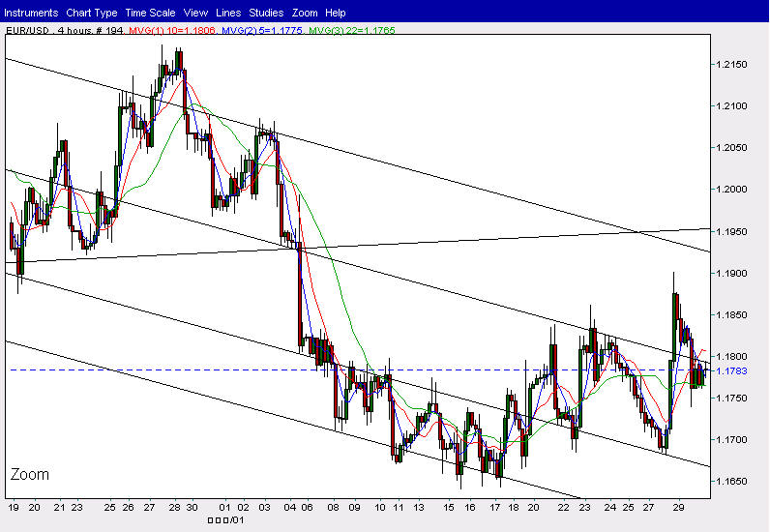The height and width of the screenshot is (532, 770).
Task: Click the 1.1900 price axis label
Action: (x=731, y=273)
